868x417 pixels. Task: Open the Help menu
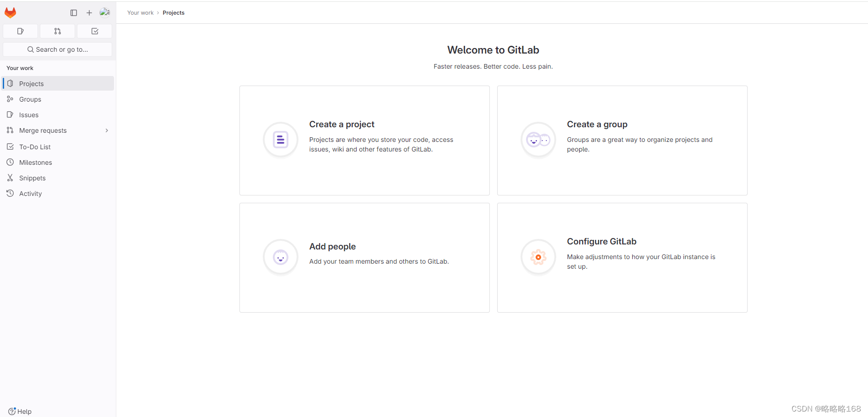pyautogui.click(x=20, y=411)
